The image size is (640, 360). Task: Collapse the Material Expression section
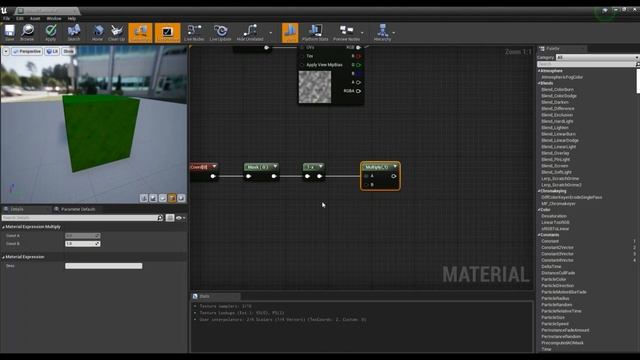click(x=4, y=257)
